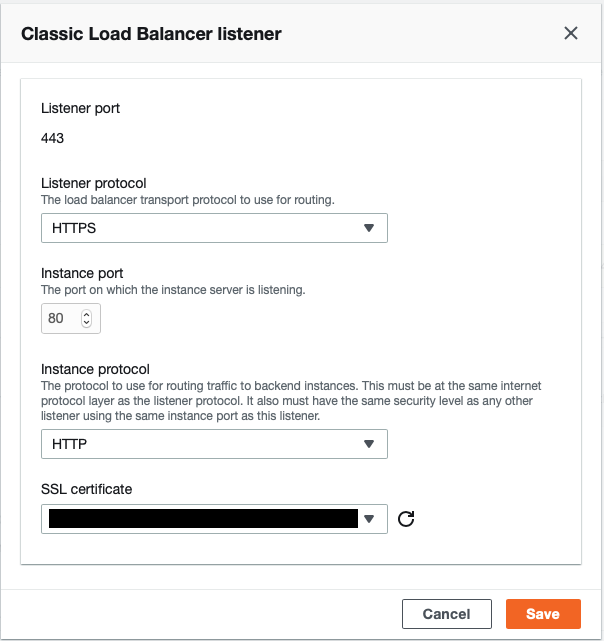Close the Classic Load Balancer listener dialog
Viewport: 604px width, 641px height.
(571, 33)
